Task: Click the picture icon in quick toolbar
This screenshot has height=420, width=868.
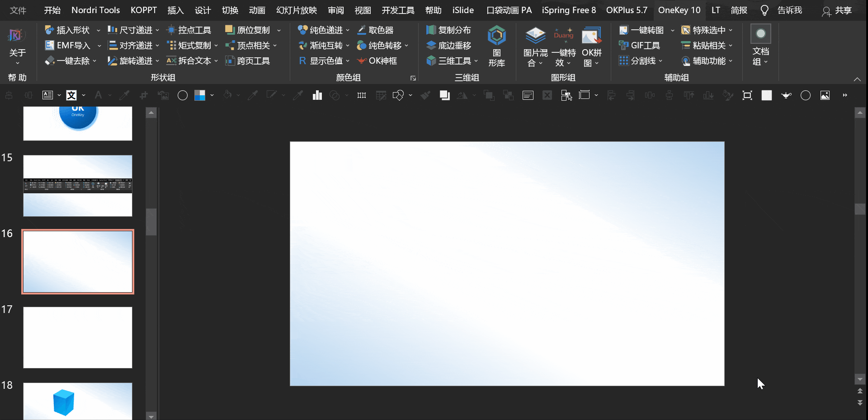Action: tap(825, 95)
